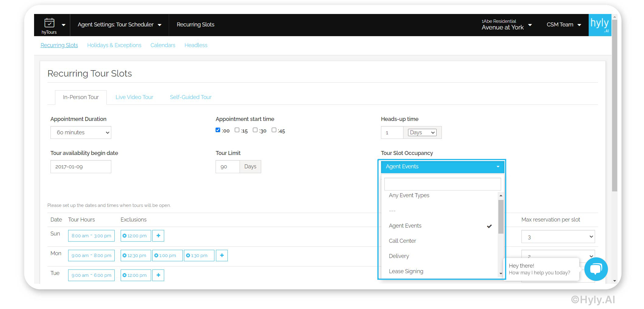
Task: Go to Recurring Slots link
Action: click(59, 45)
